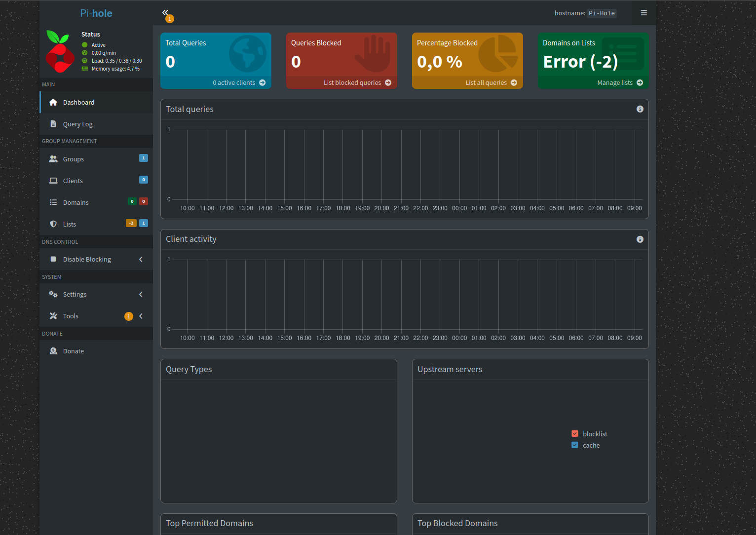Click info icon on Total queries panel
The image size is (756, 535).
640,109
